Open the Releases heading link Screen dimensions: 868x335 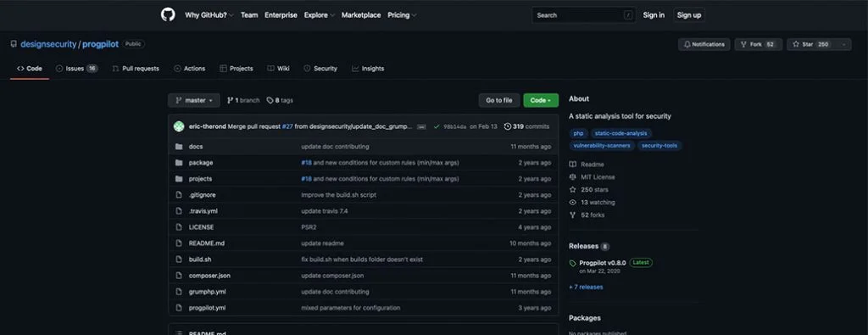coord(589,247)
